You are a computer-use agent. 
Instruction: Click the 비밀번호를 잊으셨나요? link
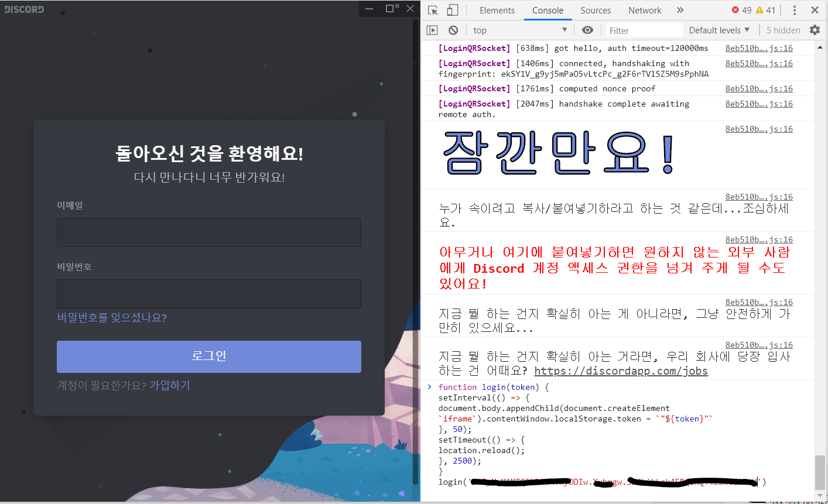point(112,318)
